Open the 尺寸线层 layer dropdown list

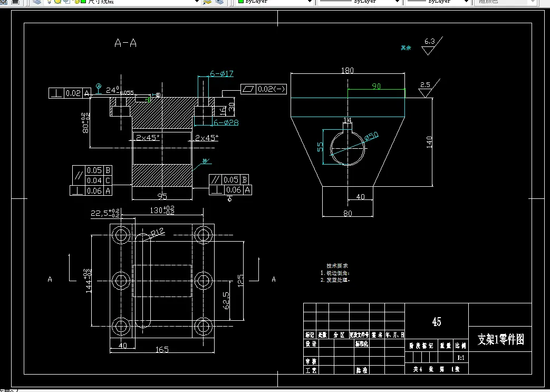pos(196,2)
